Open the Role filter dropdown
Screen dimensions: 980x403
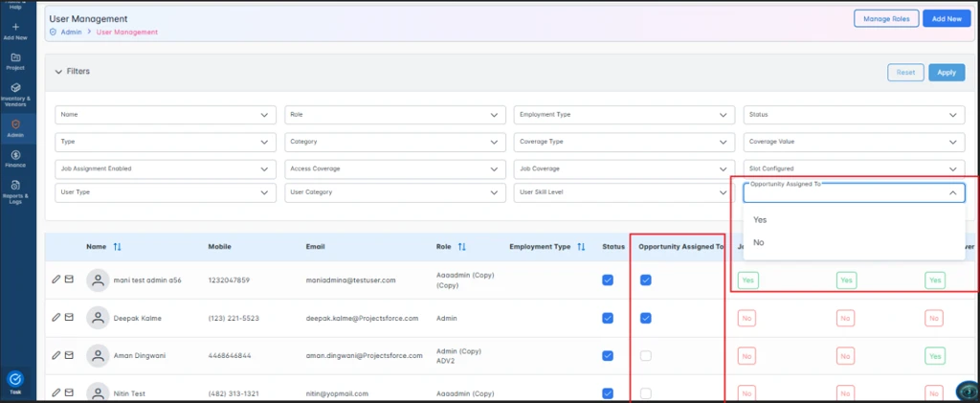tap(394, 115)
